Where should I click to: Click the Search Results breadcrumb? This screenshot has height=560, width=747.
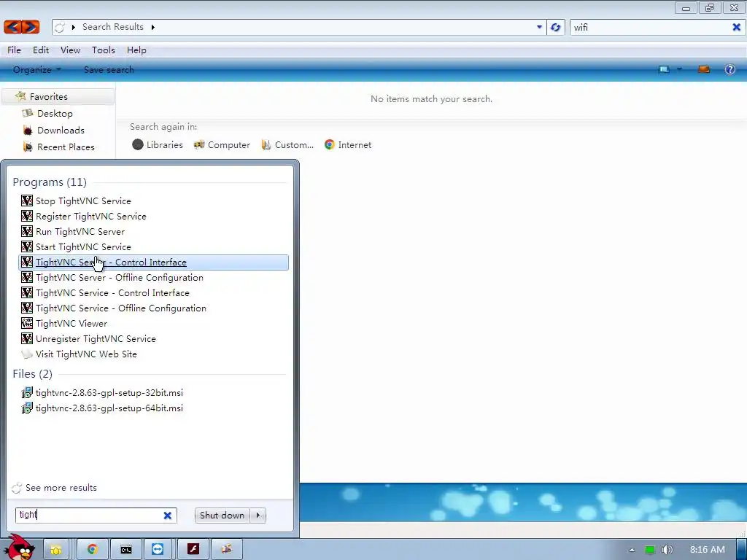[x=113, y=27]
